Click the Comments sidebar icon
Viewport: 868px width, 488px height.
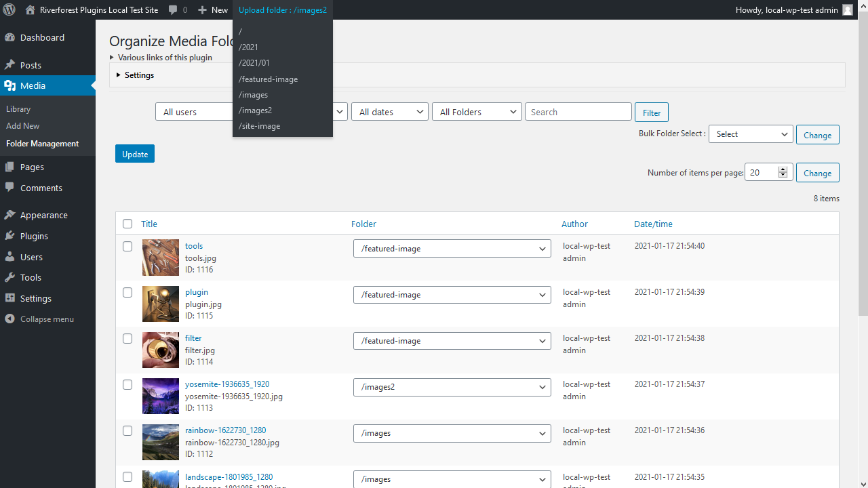coord(9,188)
